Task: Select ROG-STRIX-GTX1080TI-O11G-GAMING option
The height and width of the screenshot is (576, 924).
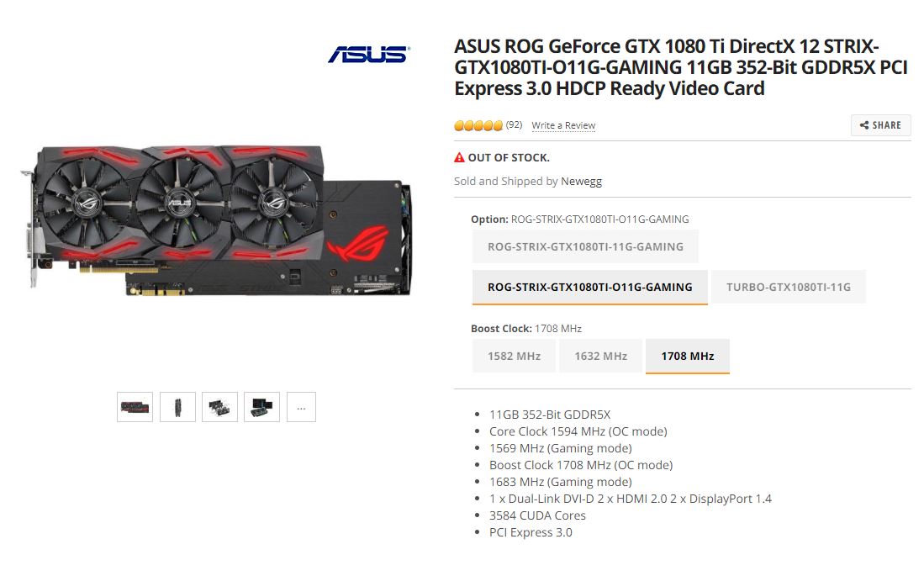Action: (x=590, y=287)
